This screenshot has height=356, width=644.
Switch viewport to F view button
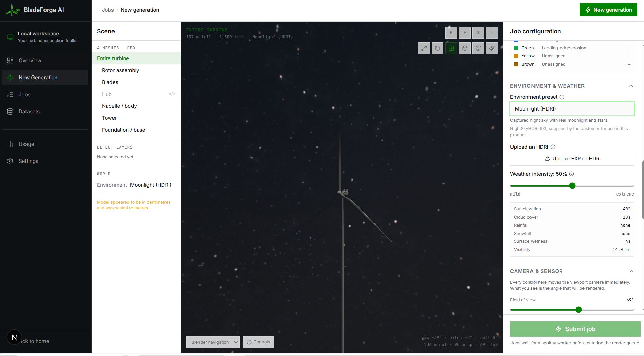(465, 33)
